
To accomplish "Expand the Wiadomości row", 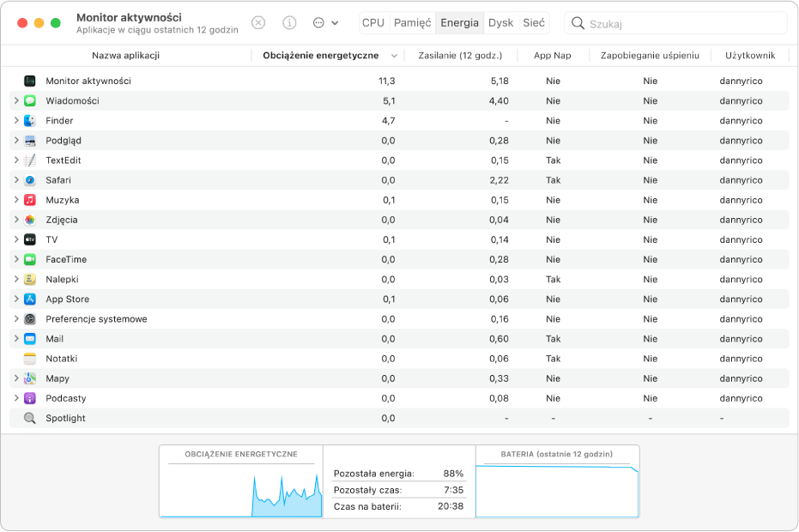I will tap(16, 100).
